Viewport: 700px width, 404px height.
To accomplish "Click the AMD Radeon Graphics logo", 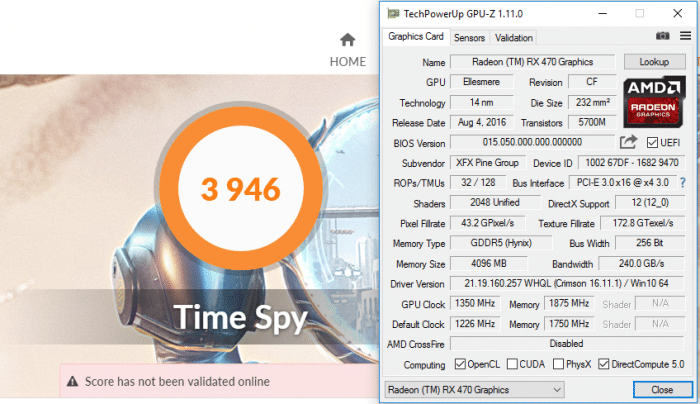I will click(654, 102).
